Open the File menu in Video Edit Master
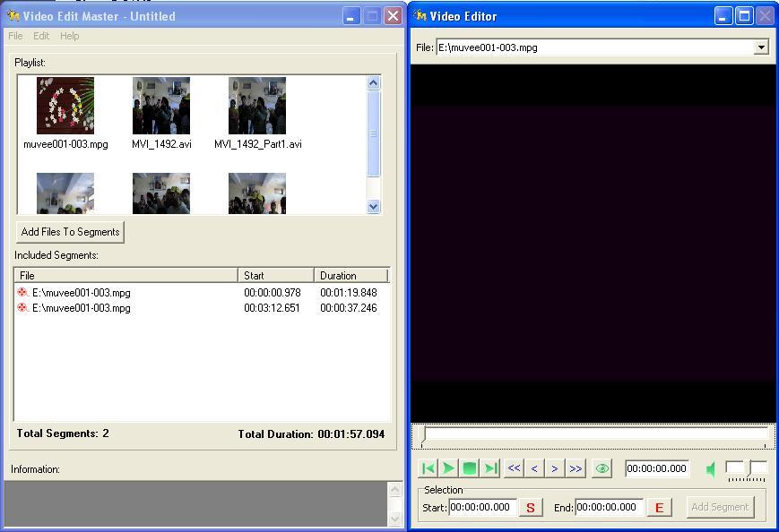This screenshot has height=532, width=779. 14,36
